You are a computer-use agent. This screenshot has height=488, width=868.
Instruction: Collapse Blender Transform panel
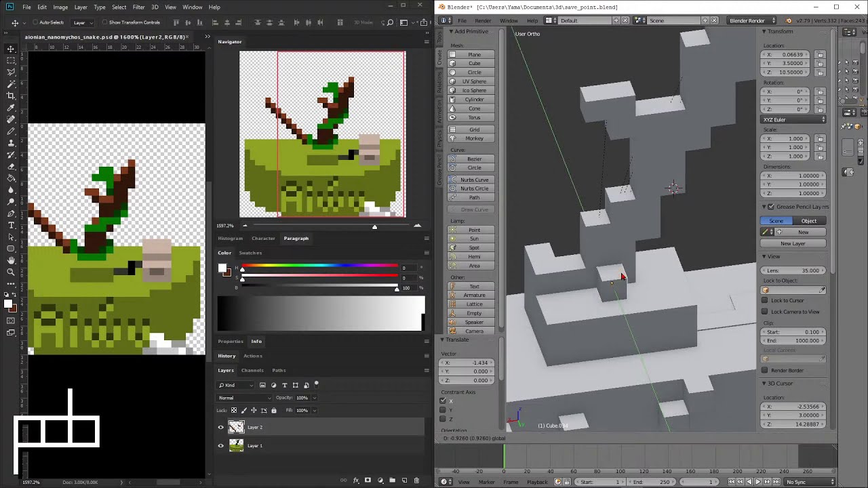tap(764, 31)
